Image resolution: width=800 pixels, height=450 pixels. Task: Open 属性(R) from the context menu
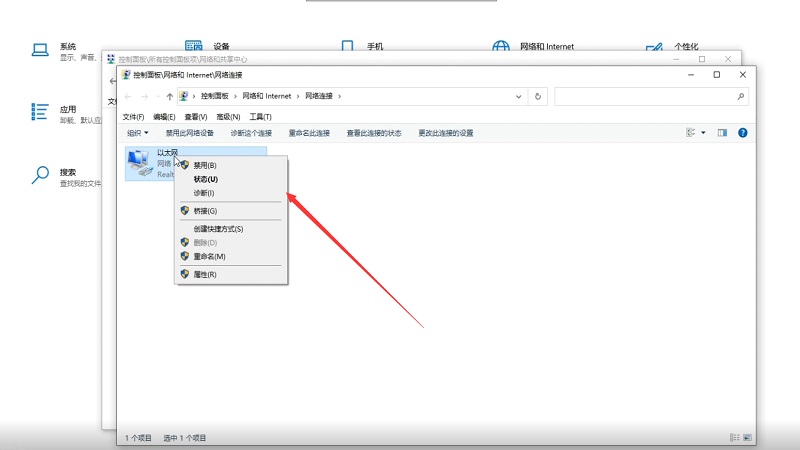click(x=205, y=274)
